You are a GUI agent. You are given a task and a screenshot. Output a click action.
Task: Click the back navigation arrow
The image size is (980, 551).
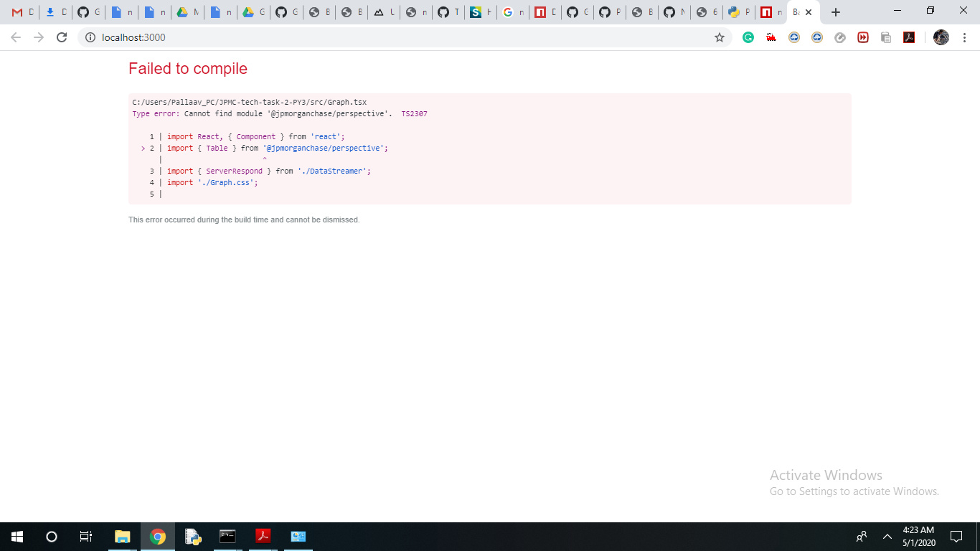point(14,37)
